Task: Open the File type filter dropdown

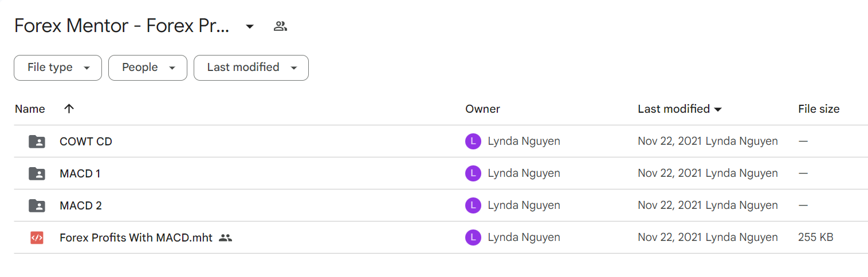Action: pyautogui.click(x=58, y=68)
